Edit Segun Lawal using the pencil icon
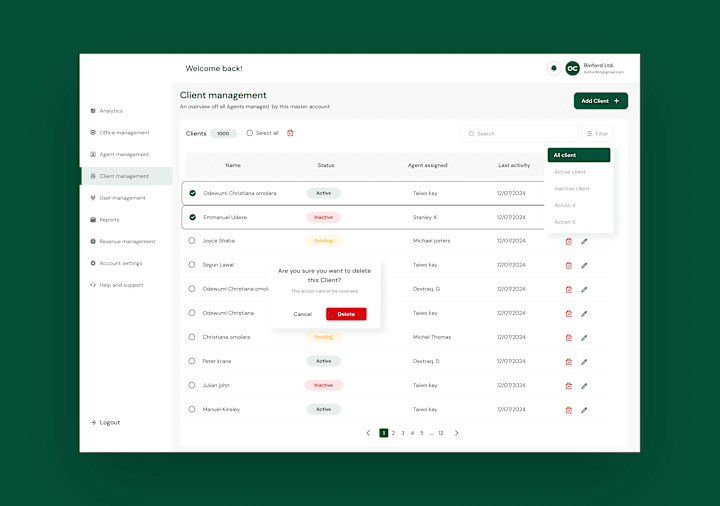 click(584, 265)
